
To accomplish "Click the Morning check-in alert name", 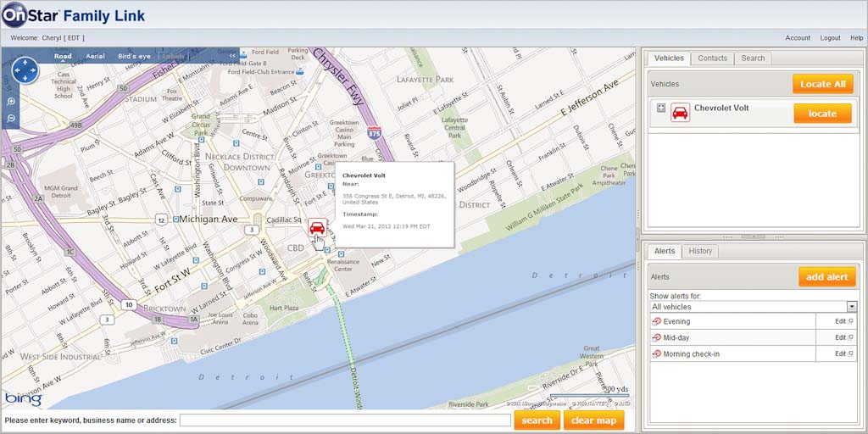I will tap(692, 353).
